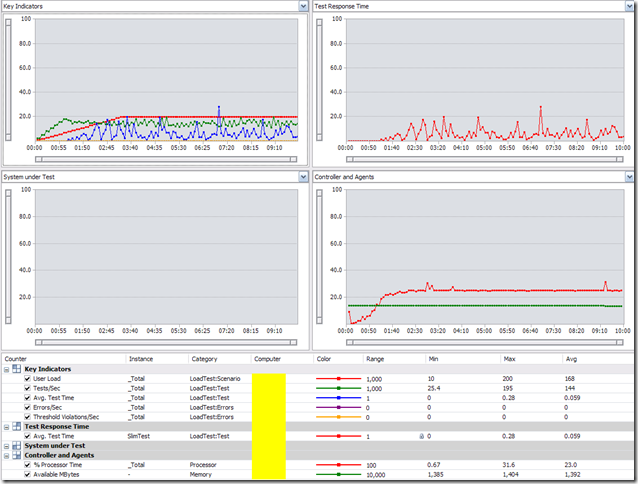Sort by the Instance column header

(141, 359)
